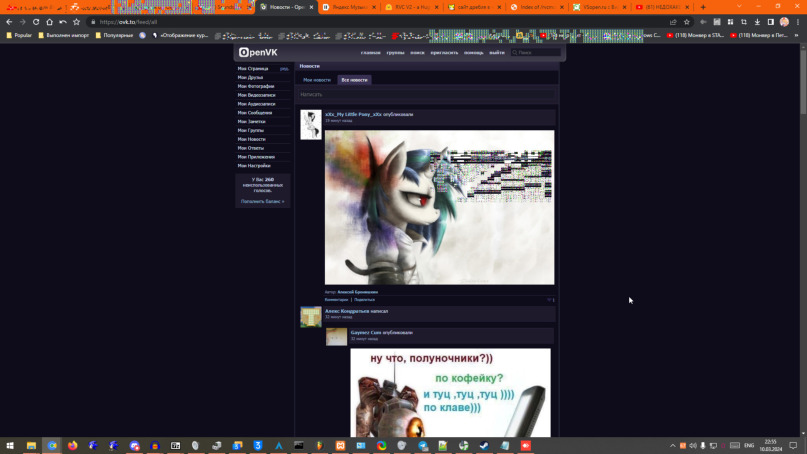Open Мои Фотографии in sidebar
807x454 pixels.
256,86
